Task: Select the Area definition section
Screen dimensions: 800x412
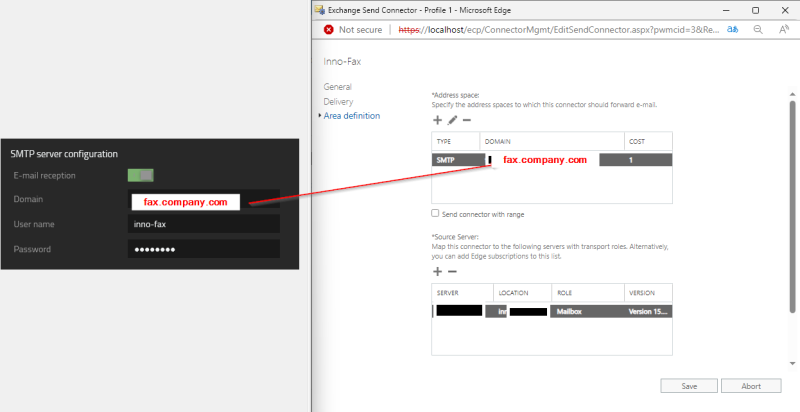Action: coord(351,116)
